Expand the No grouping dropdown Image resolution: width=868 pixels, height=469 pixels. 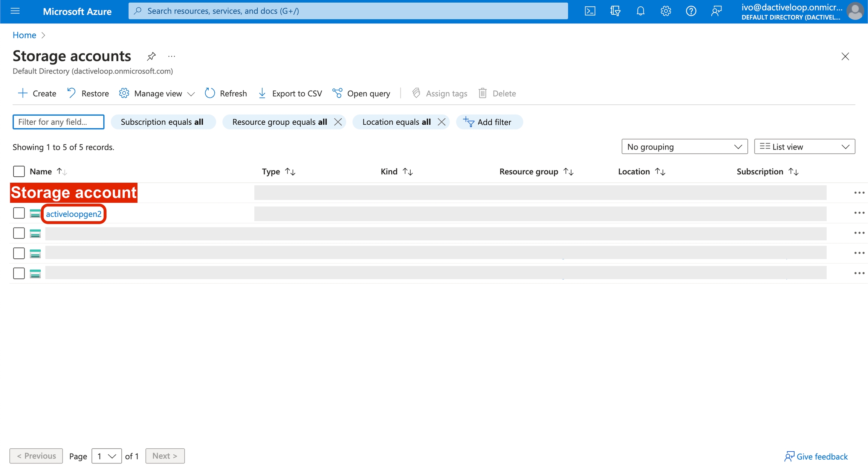684,147
